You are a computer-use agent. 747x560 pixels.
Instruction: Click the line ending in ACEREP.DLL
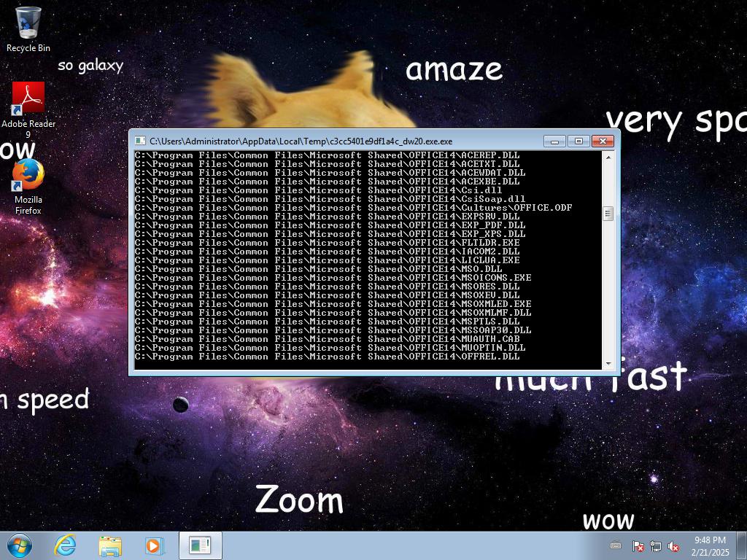(327, 155)
